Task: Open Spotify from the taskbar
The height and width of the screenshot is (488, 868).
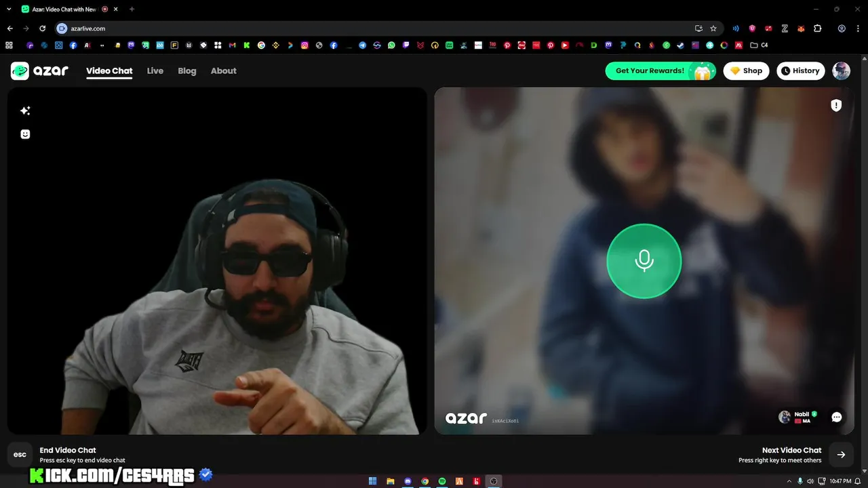Action: [x=442, y=481]
